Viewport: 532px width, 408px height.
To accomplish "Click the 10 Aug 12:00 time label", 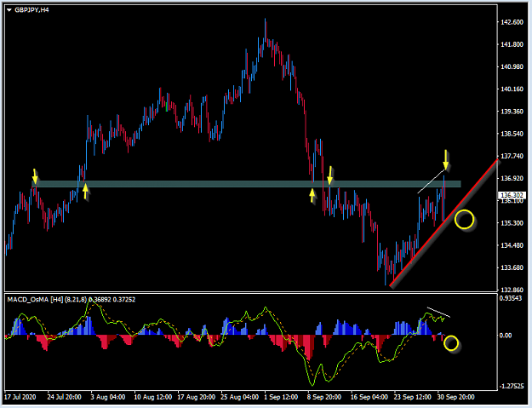I will 153,397.
